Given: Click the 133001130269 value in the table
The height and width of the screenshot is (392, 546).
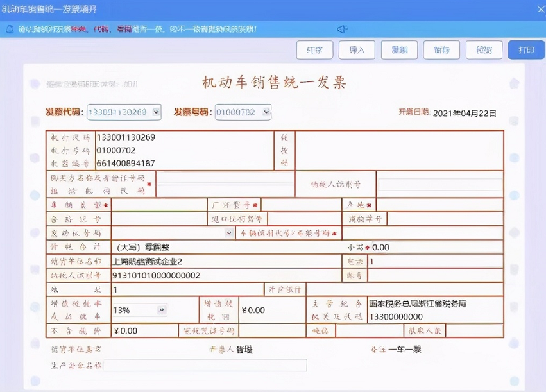Looking at the screenshot, I should (126, 137).
